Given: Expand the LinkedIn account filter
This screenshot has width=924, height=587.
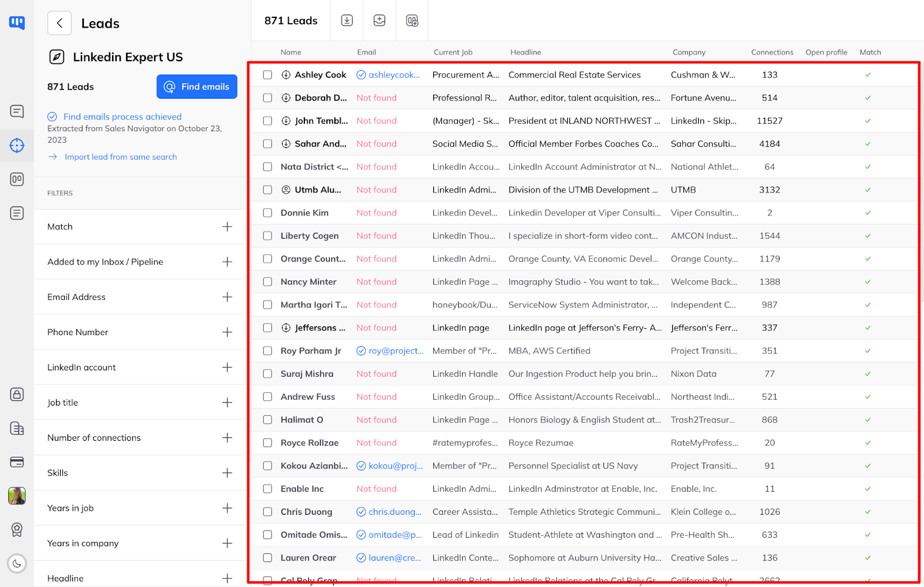Looking at the screenshot, I should [x=228, y=367].
